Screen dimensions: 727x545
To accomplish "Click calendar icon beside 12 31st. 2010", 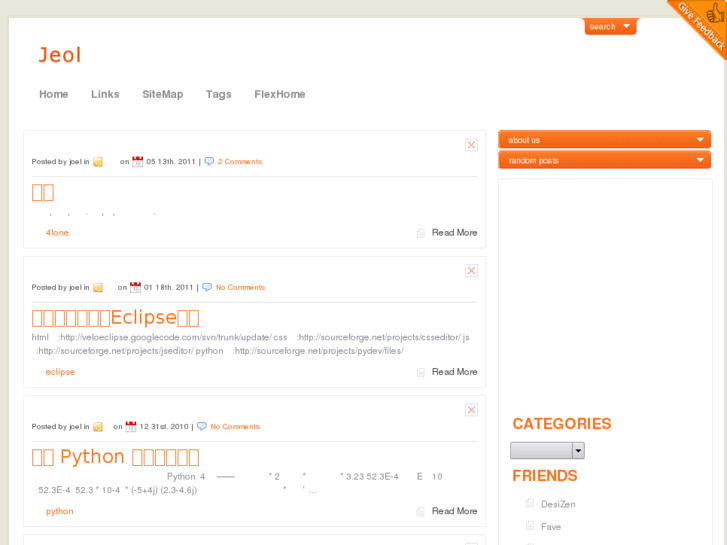I will [131, 426].
